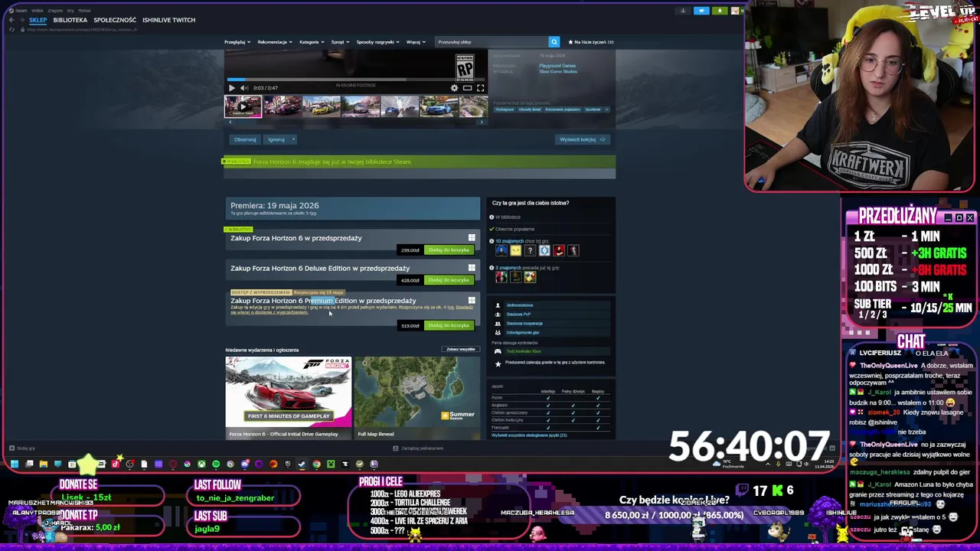Viewport: 980px width, 551px height.
Task: Open Xbox app from taskbar
Action: tap(201, 464)
